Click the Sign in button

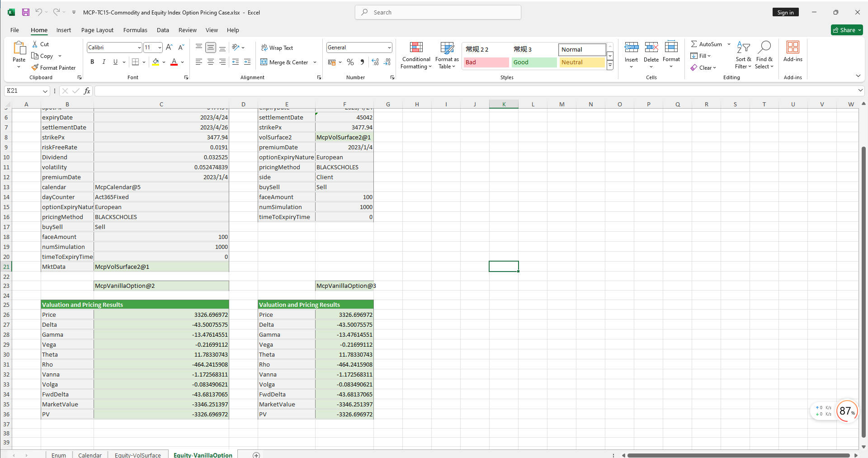pyautogui.click(x=785, y=13)
